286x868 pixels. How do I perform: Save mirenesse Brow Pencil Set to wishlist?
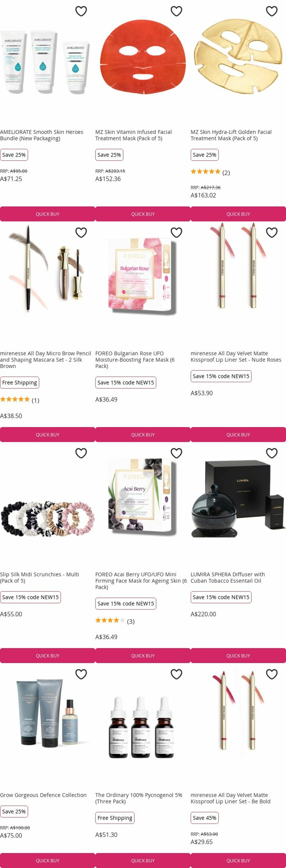(81, 232)
